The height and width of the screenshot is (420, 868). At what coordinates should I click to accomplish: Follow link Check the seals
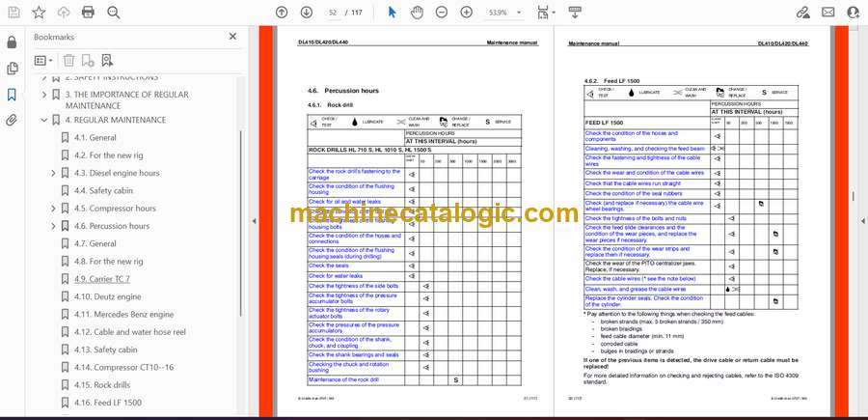(x=328, y=266)
